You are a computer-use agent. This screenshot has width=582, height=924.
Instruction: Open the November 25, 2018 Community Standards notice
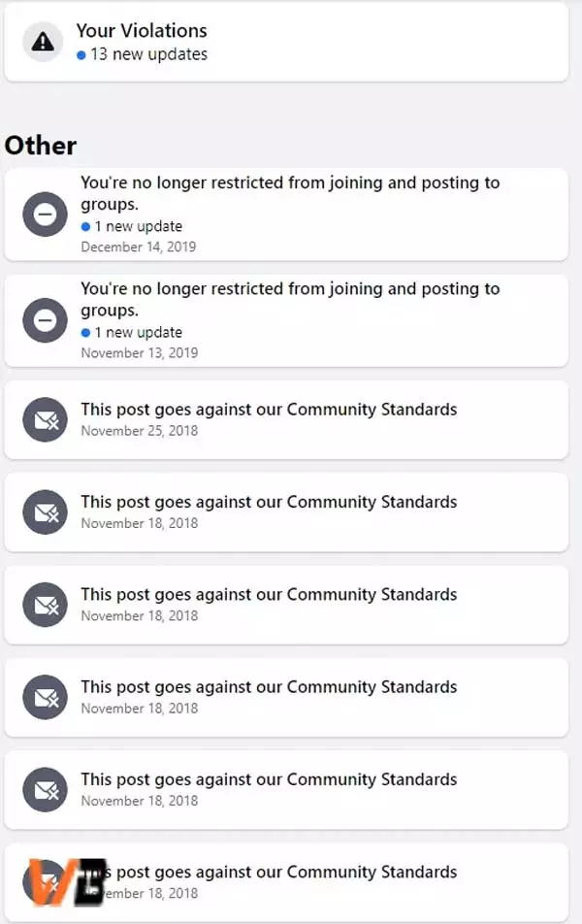coord(286,419)
